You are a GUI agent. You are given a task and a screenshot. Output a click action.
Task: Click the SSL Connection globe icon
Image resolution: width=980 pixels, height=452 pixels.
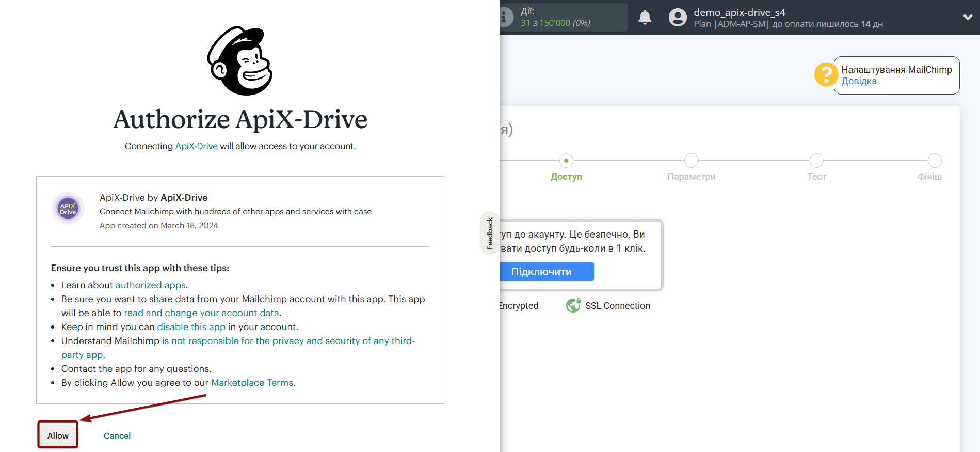[573, 306]
